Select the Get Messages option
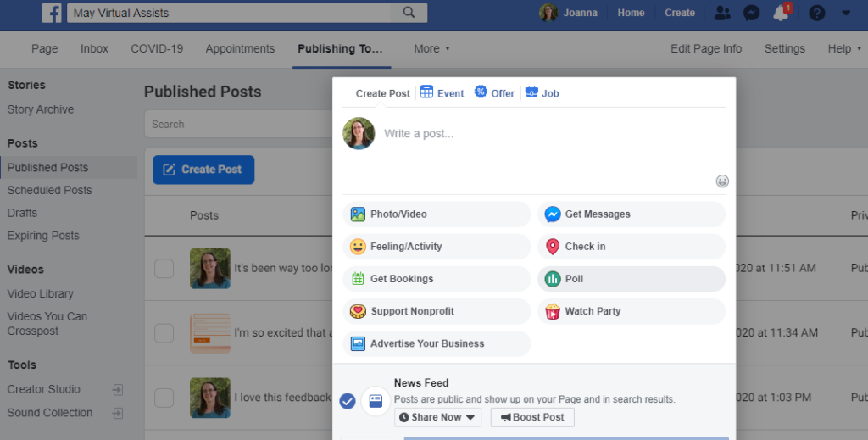 pos(631,214)
